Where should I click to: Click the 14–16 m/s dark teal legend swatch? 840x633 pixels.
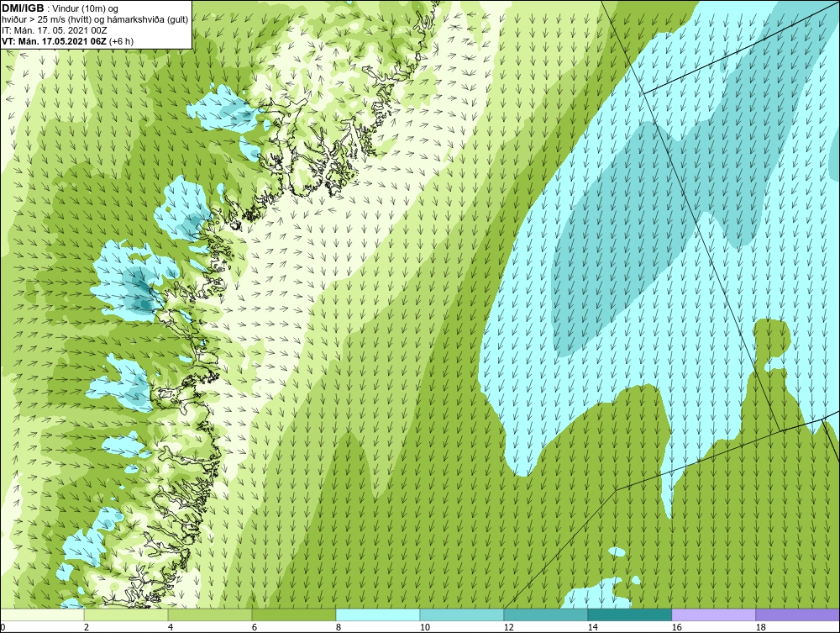629,615
